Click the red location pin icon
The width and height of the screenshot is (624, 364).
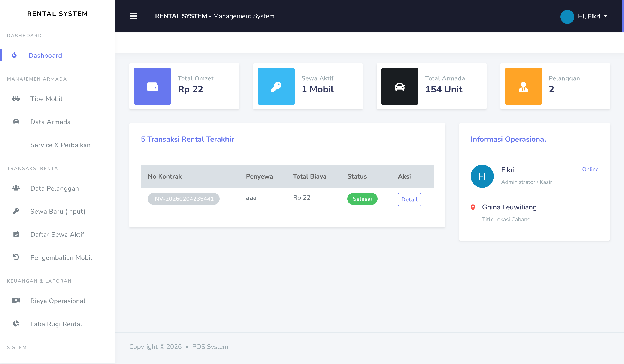[x=473, y=207]
